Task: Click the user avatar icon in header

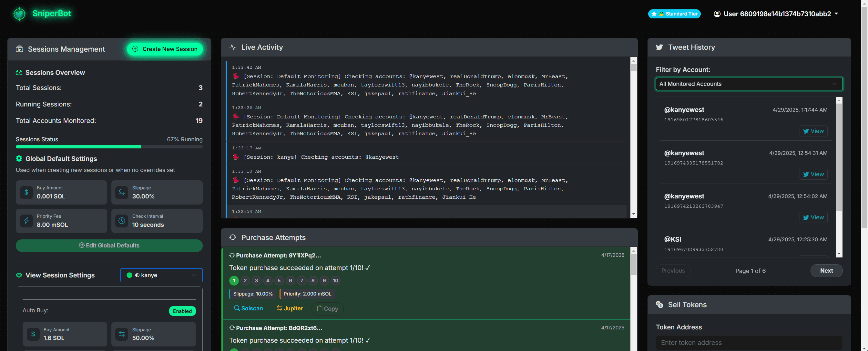Action: tap(717, 14)
